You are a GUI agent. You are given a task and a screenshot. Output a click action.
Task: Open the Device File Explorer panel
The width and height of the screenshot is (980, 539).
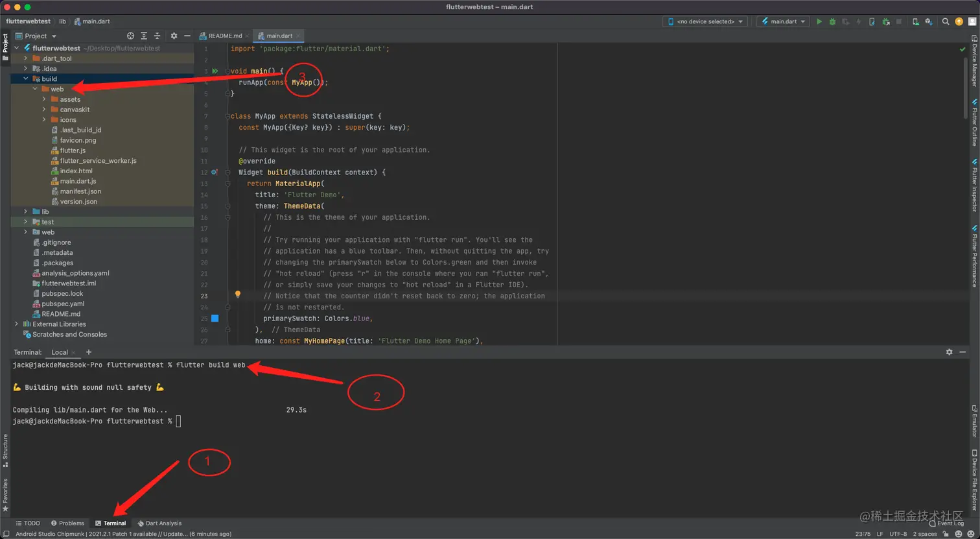tap(974, 480)
